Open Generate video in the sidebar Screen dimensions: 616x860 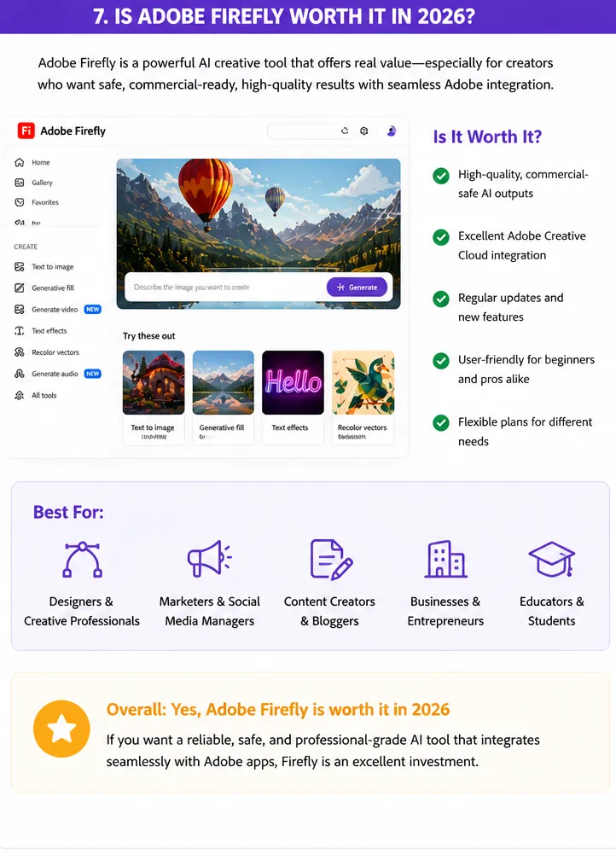[x=55, y=310]
